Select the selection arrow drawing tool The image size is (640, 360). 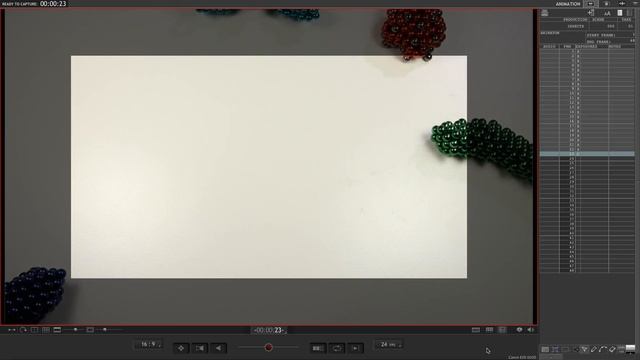tap(584, 349)
